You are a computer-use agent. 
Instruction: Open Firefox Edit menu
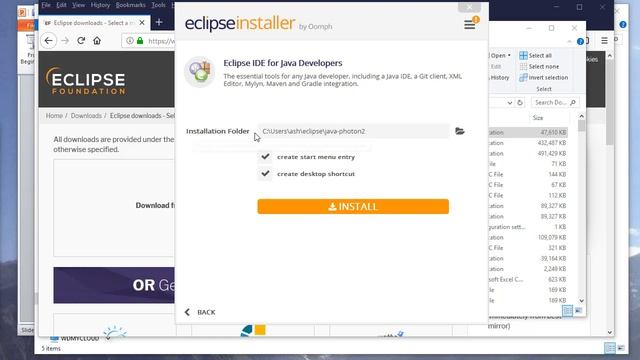pyautogui.click(x=61, y=5)
